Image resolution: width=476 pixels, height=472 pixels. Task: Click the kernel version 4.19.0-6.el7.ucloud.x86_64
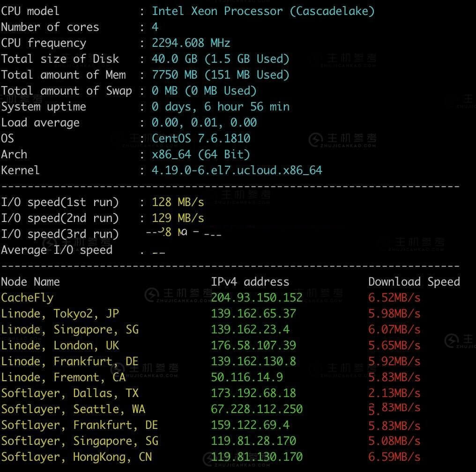[237, 170]
